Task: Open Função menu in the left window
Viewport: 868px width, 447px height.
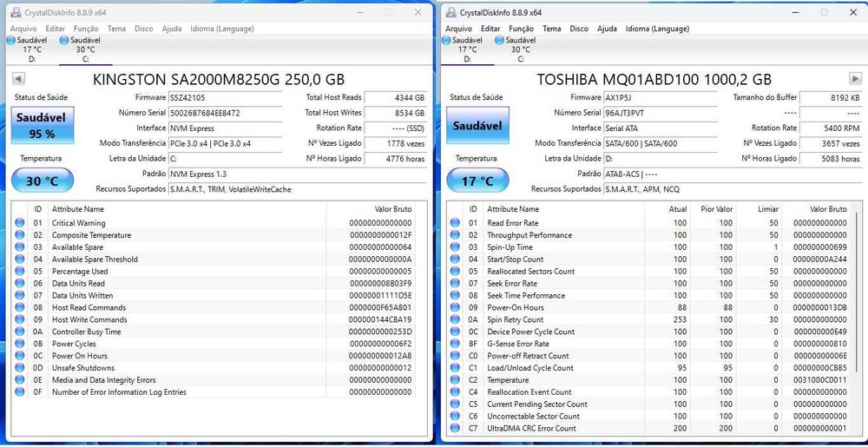Action: point(86,29)
